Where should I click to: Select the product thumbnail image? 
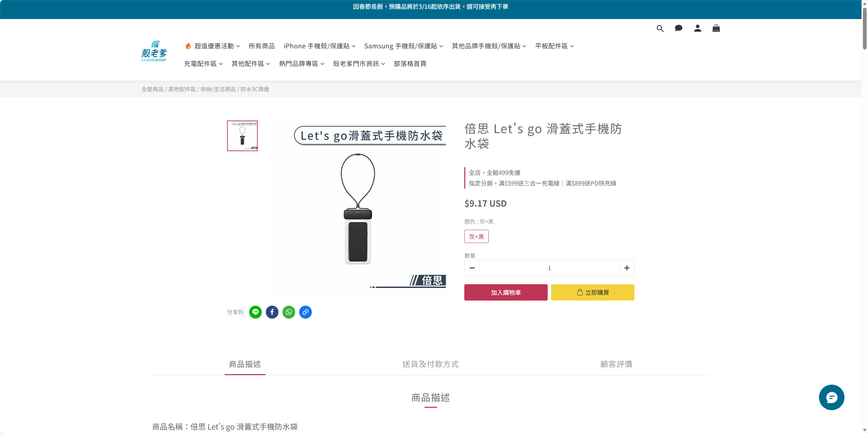242,136
